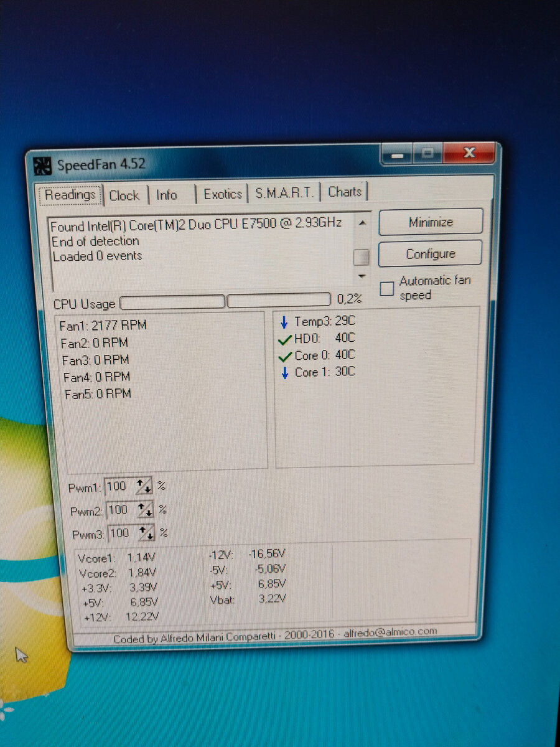Click the green checkmark beside Core 0
This screenshot has height=747, width=560.
tap(285, 356)
